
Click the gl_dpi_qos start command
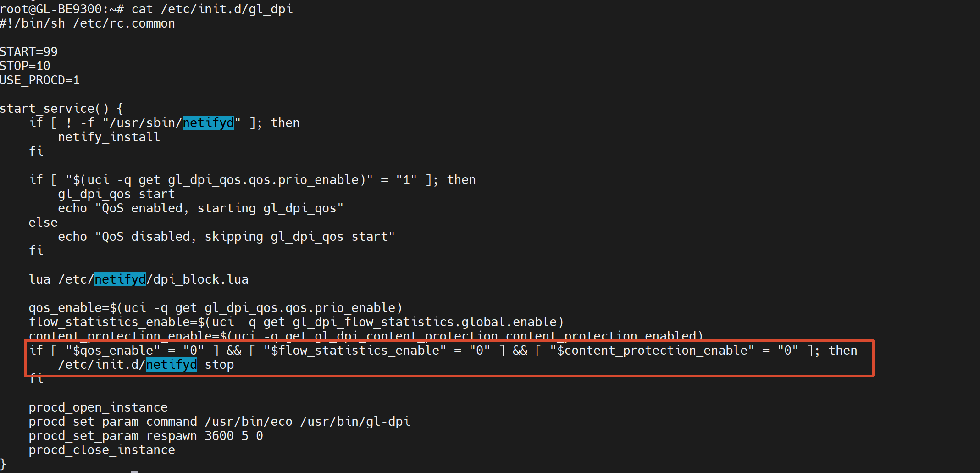pyautogui.click(x=116, y=194)
